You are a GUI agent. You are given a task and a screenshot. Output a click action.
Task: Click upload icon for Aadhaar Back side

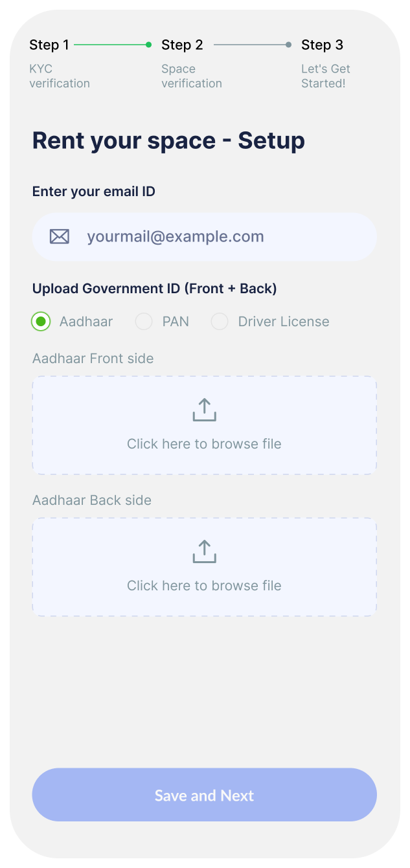pos(204,552)
